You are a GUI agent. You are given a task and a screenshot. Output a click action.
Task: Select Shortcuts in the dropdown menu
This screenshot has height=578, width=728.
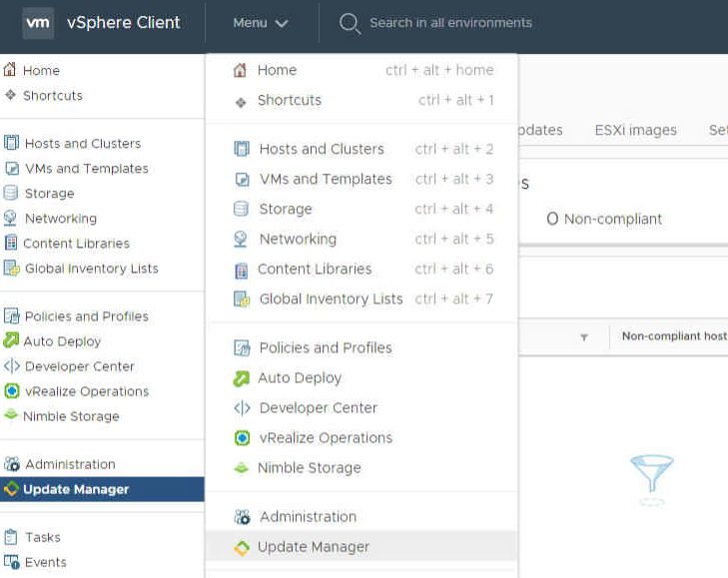click(x=362, y=100)
